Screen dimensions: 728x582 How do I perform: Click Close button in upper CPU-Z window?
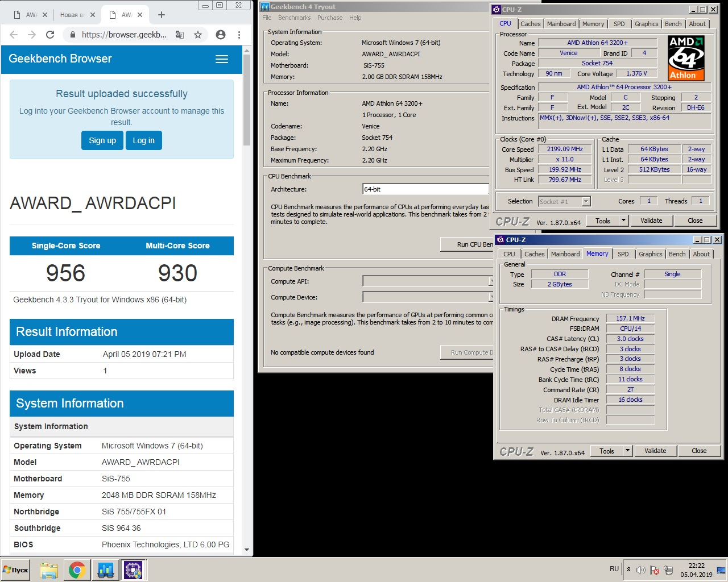[x=695, y=221]
